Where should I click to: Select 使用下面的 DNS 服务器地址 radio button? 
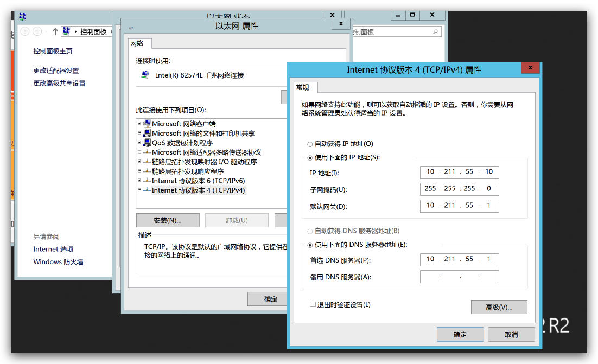click(310, 245)
